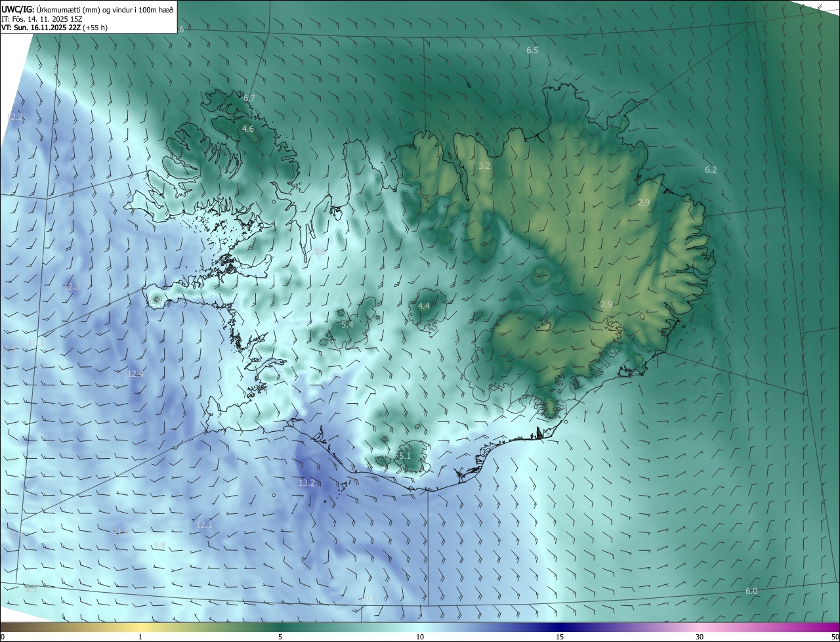Viewport: 840px width, 642px height.
Task: Select the initial time line 'IT: Fös. 14. 11. 2025 15Z'
Action: (41, 18)
